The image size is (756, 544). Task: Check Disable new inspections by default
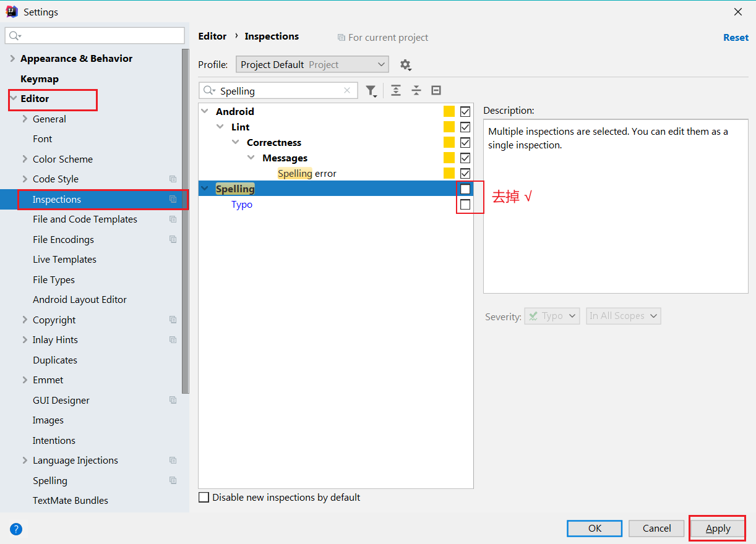204,497
